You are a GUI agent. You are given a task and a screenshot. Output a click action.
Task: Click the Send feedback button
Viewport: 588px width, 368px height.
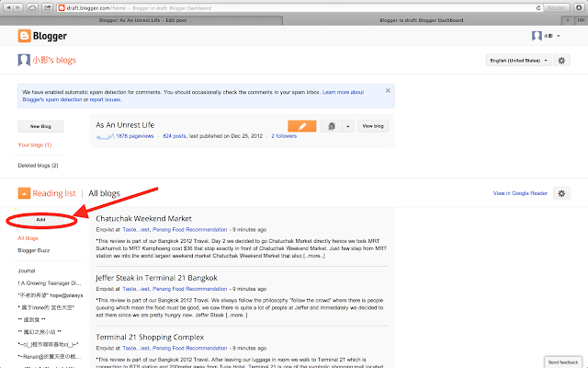[x=563, y=362]
